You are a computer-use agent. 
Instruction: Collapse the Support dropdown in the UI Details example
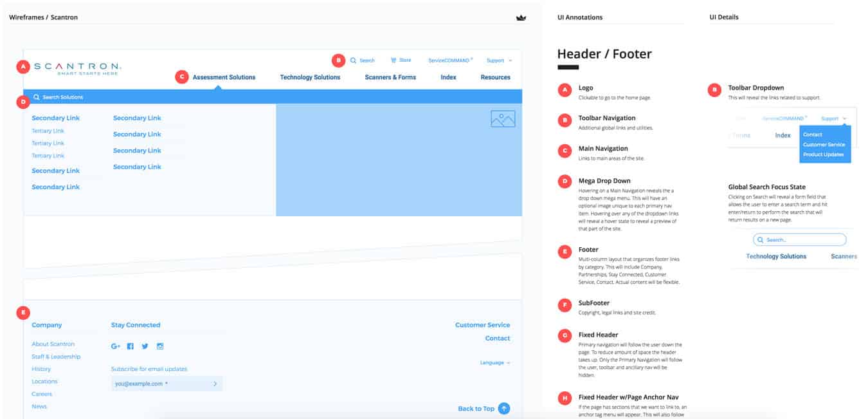(834, 118)
